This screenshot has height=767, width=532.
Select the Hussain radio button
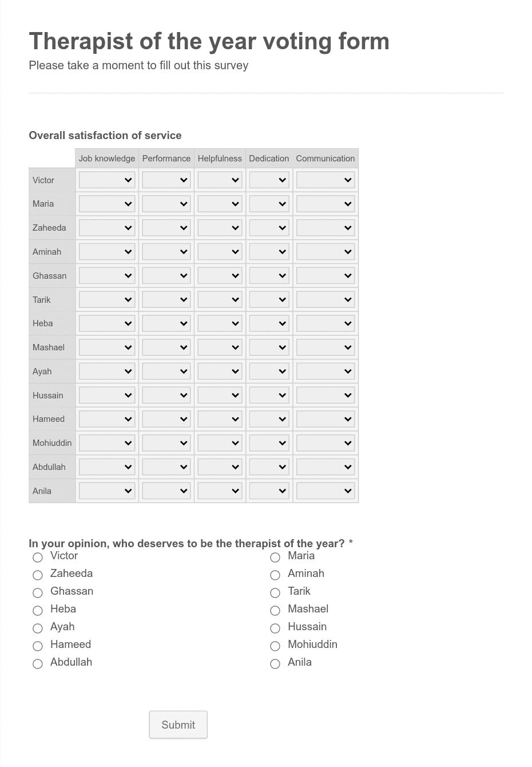tap(275, 628)
